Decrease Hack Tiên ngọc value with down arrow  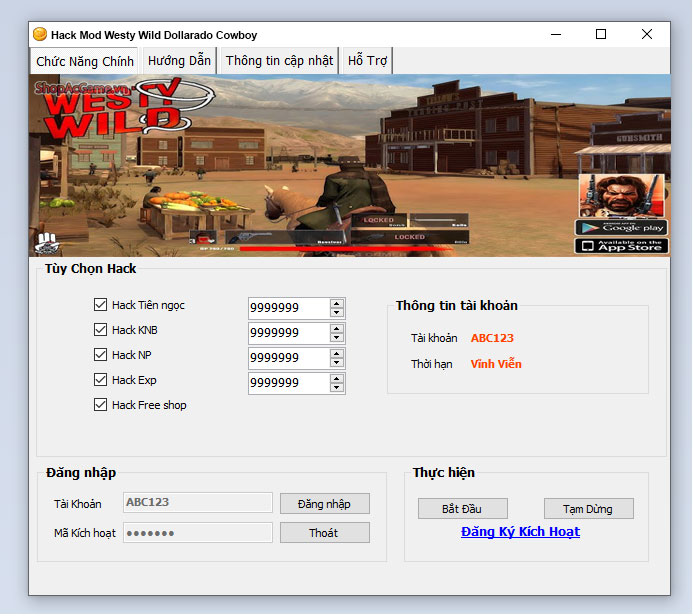[x=337, y=312]
